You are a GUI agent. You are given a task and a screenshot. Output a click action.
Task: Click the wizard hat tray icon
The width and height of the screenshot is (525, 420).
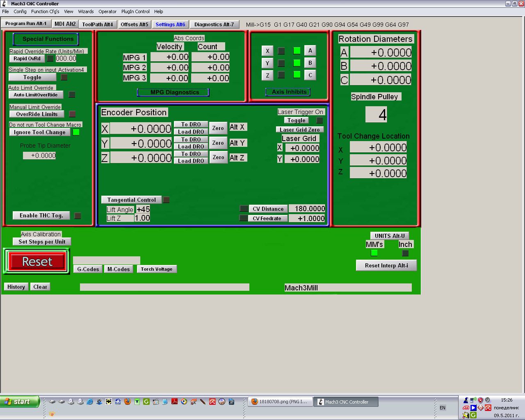tap(466, 400)
